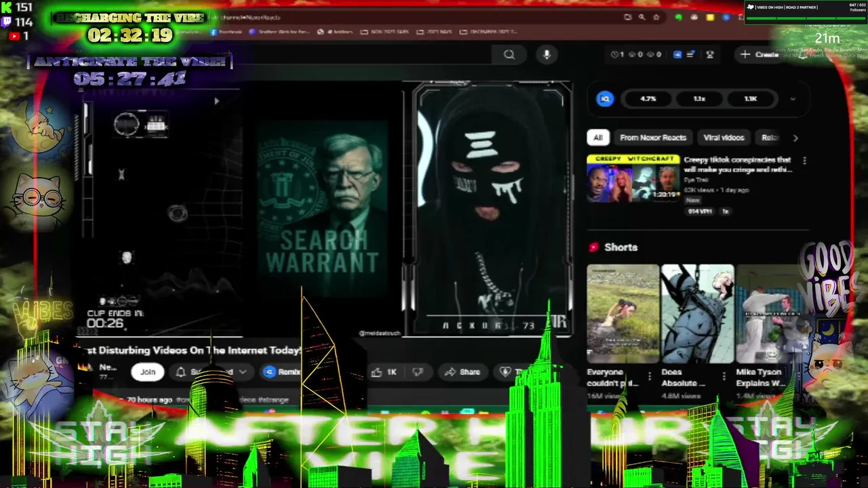
Task: Click the zoom magnifier icon in address bar
Action: click(x=642, y=17)
